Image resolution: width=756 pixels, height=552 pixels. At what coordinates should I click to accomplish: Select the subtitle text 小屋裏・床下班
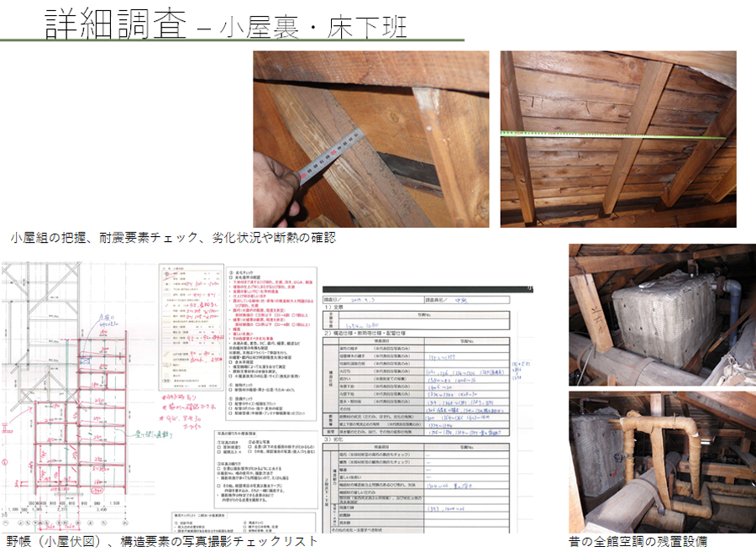click(x=313, y=26)
